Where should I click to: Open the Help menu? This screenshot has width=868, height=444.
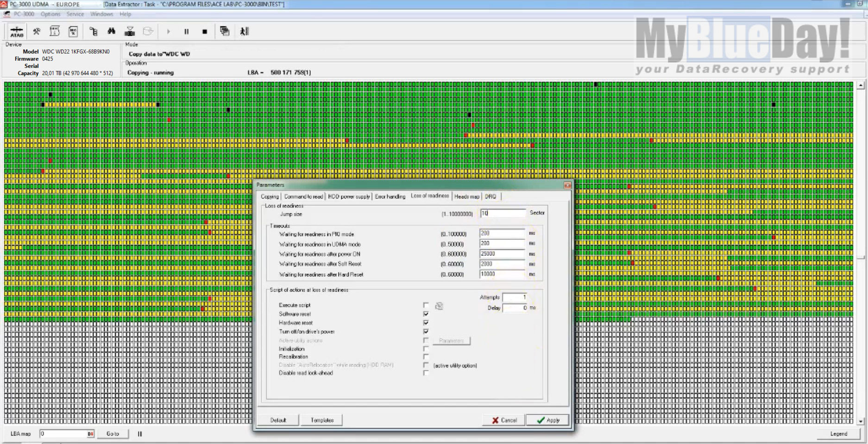125,14
